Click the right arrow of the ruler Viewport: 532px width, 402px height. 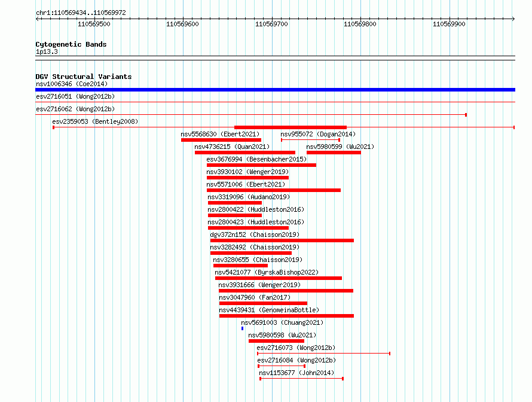coord(513,19)
